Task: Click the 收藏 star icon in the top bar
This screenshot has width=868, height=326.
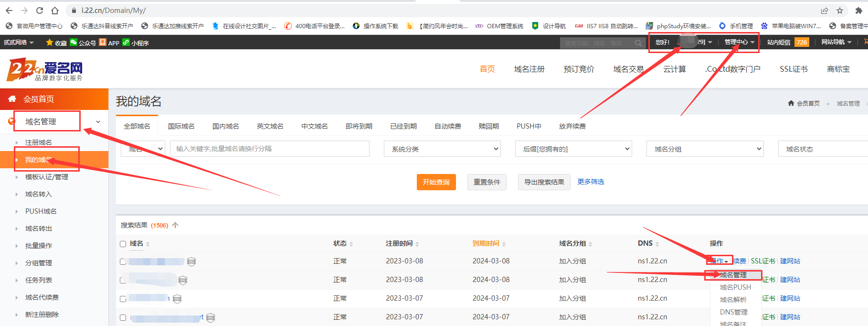Action: [49, 43]
